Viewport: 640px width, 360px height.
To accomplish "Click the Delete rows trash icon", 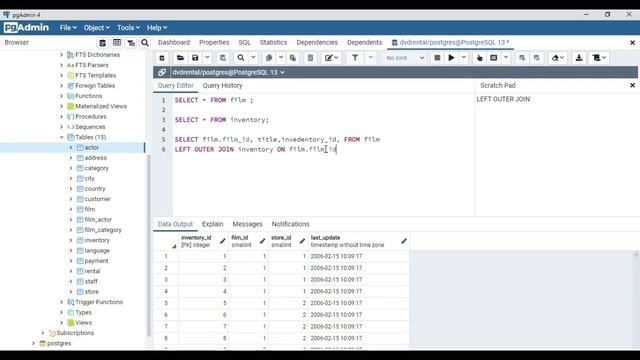I will 310,58.
